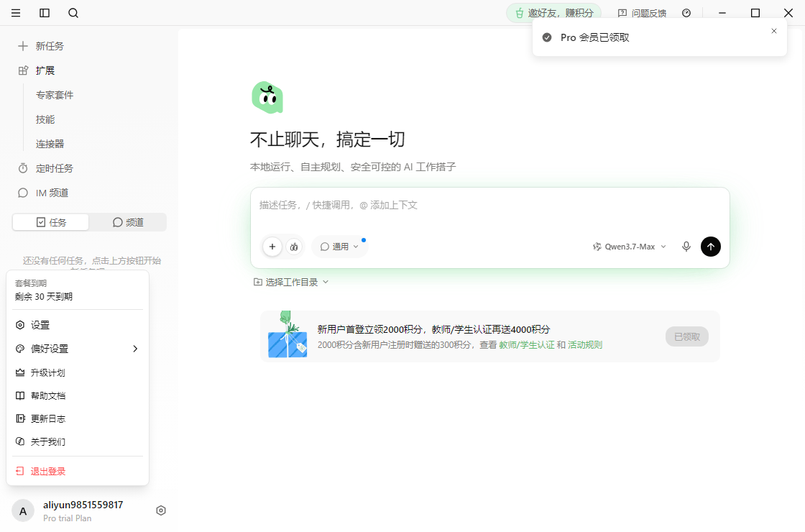Send the task with the arrow button
Screen dimensions: 805x532
(x=711, y=247)
